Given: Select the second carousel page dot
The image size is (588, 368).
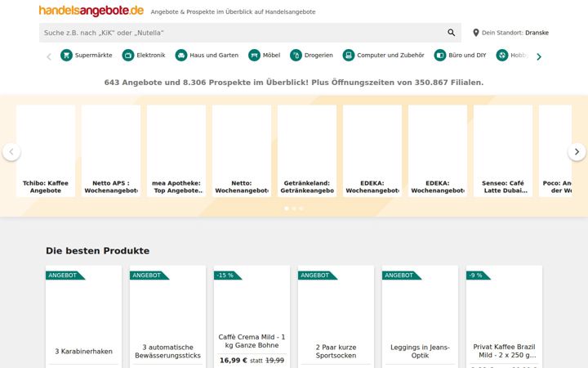Looking at the screenshot, I should [294, 208].
